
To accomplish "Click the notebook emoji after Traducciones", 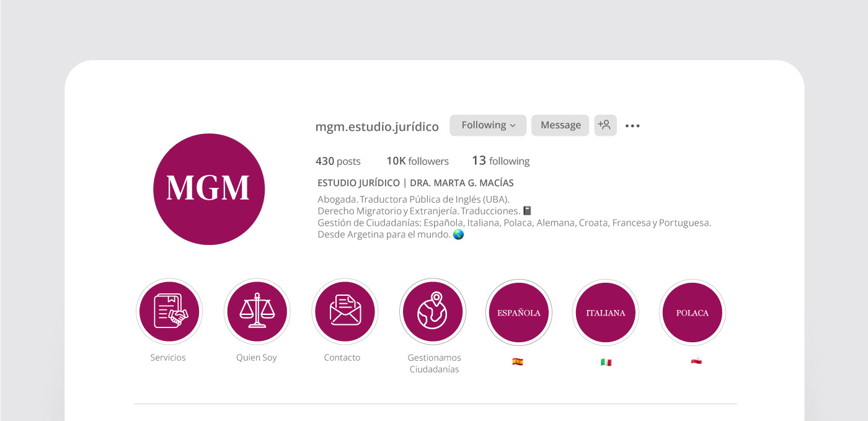I will (527, 211).
